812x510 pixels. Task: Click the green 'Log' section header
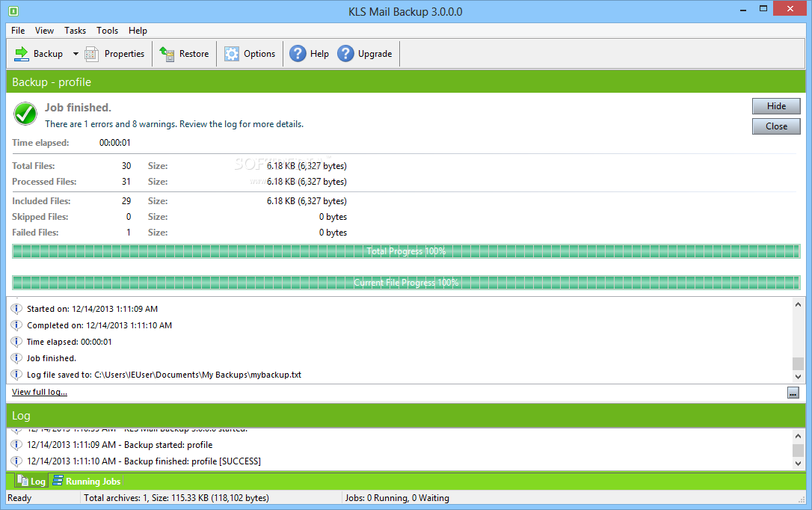(x=406, y=415)
